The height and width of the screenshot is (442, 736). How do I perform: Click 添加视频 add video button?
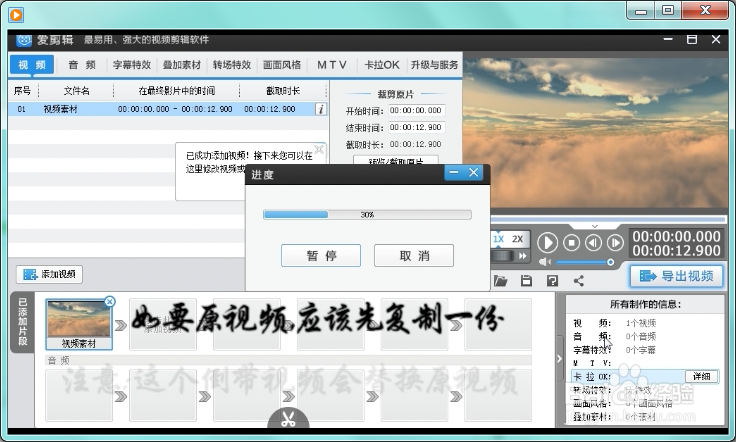pos(49,274)
